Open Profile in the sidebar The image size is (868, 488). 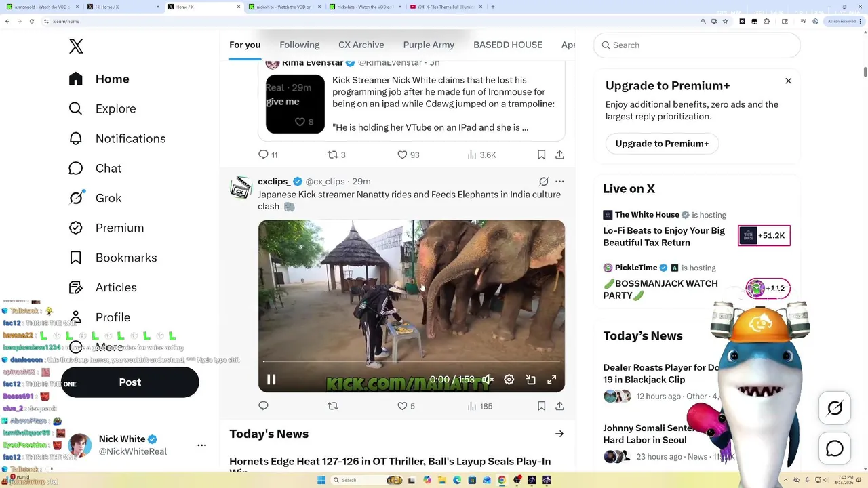click(100, 317)
